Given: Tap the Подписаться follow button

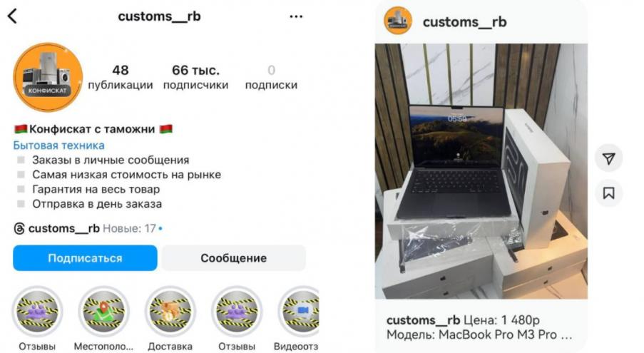Looking at the screenshot, I should [85, 258].
